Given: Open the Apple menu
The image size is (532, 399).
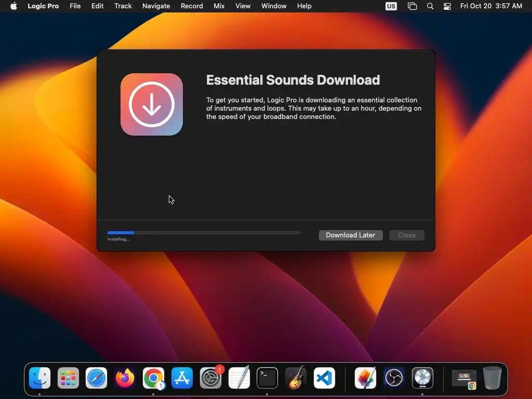Looking at the screenshot, I should coord(14,6).
